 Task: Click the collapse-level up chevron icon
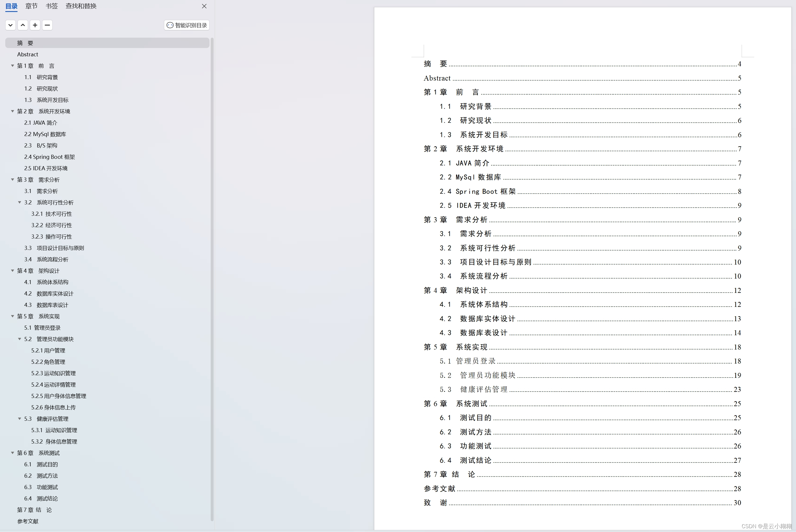[23, 25]
